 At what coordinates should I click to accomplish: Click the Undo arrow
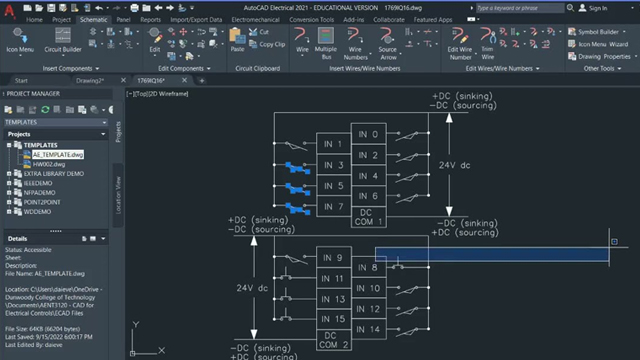tap(99, 8)
